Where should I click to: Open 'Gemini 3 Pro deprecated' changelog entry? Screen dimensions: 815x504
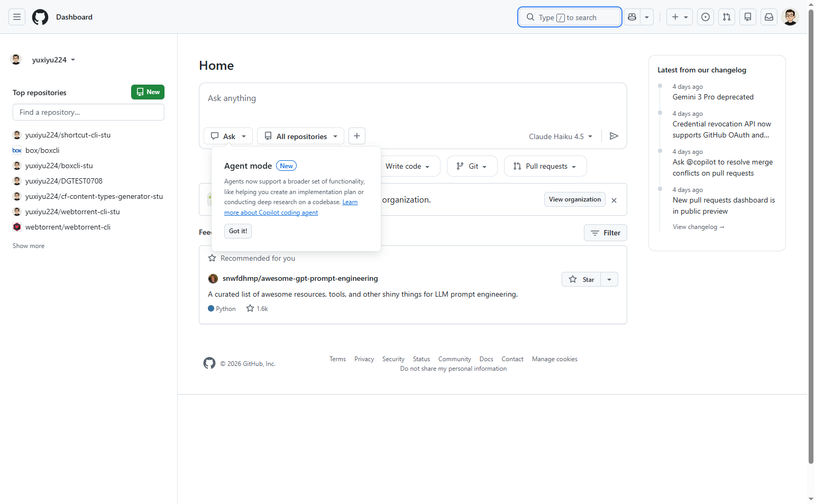coord(713,97)
